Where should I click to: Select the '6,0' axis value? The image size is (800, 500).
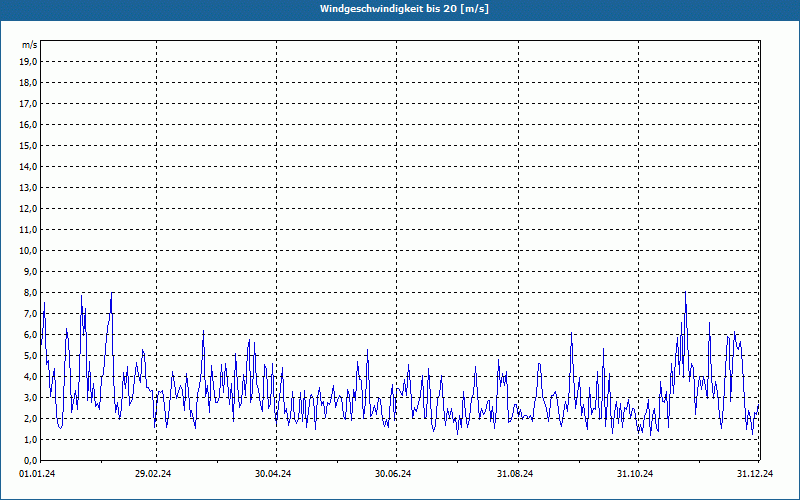(31, 335)
